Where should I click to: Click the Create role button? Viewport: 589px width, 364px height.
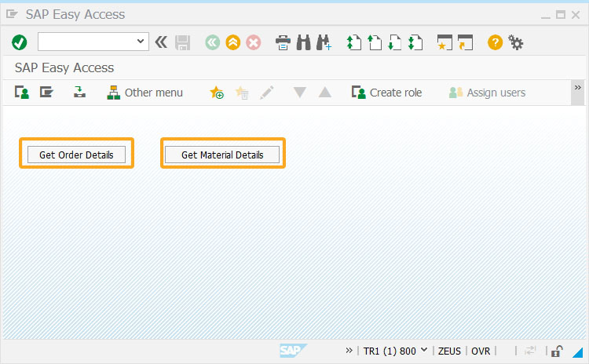point(386,93)
